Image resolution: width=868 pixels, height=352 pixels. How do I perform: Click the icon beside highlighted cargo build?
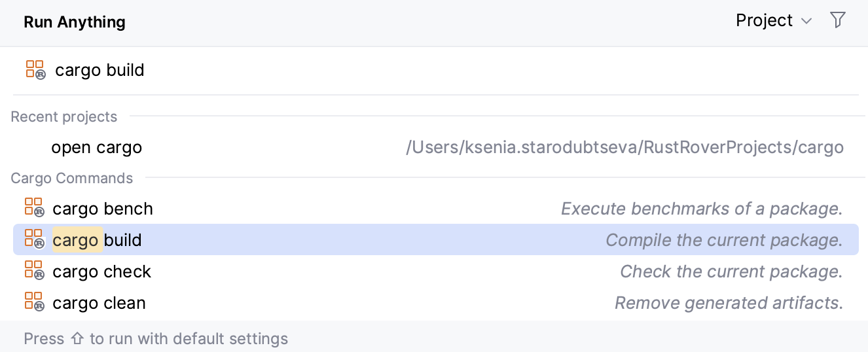tap(34, 239)
